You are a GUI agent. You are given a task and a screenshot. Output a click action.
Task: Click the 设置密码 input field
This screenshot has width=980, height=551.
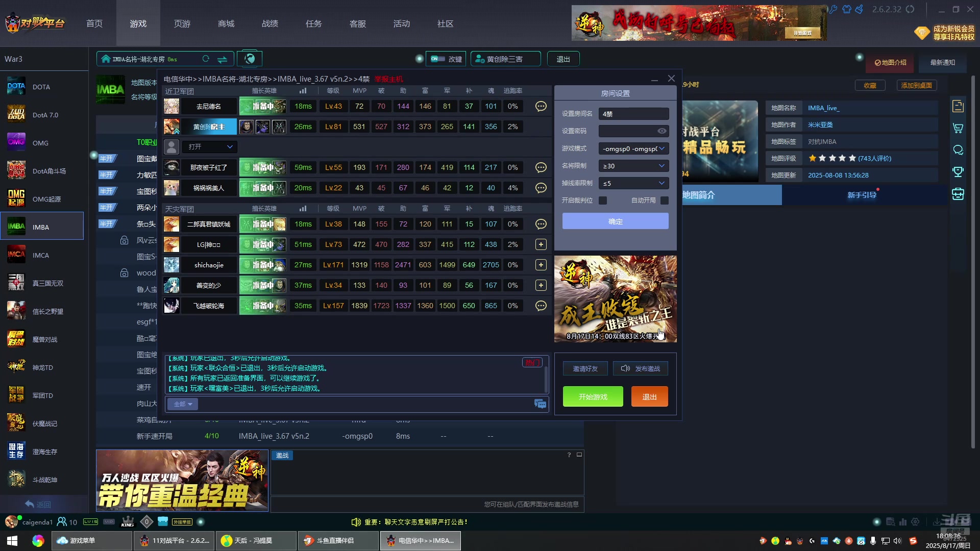(x=633, y=131)
